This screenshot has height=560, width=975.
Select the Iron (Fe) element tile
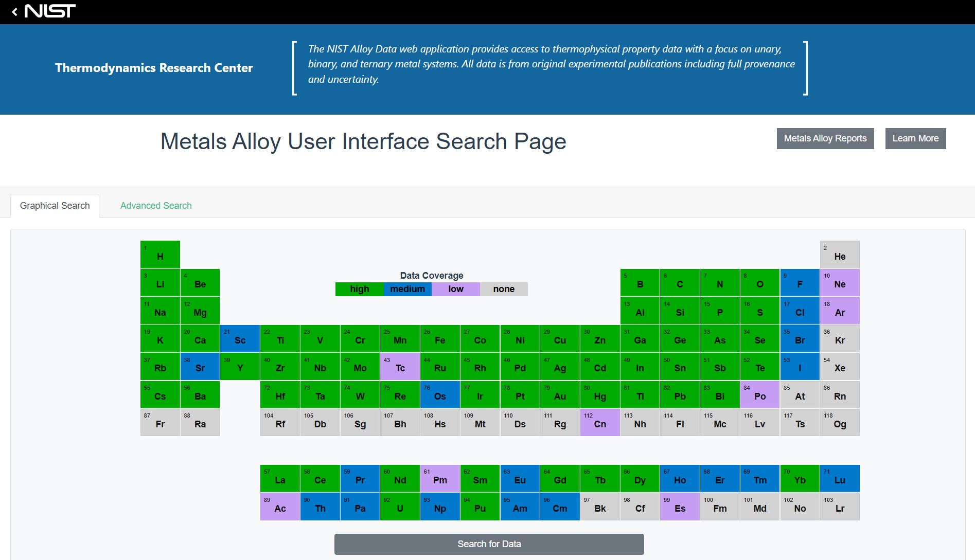tap(440, 338)
